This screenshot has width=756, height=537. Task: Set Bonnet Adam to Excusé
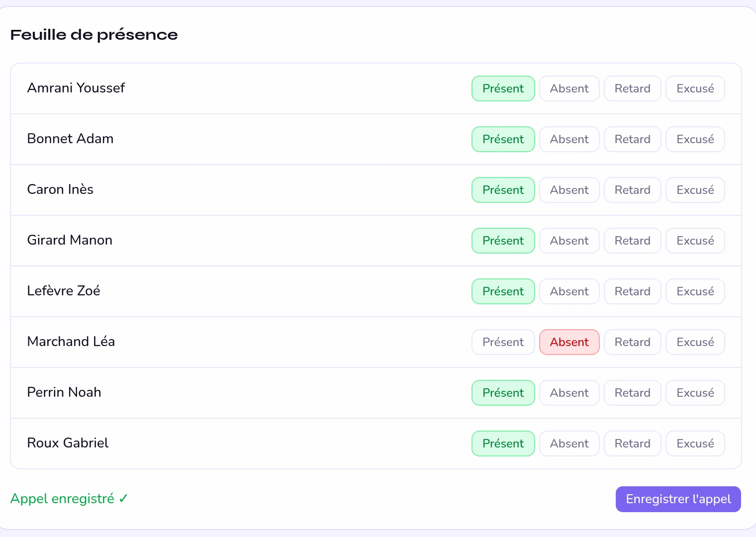tap(695, 139)
